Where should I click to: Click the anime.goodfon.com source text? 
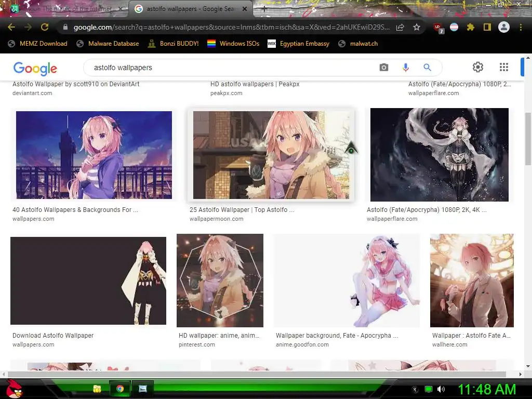pos(302,344)
